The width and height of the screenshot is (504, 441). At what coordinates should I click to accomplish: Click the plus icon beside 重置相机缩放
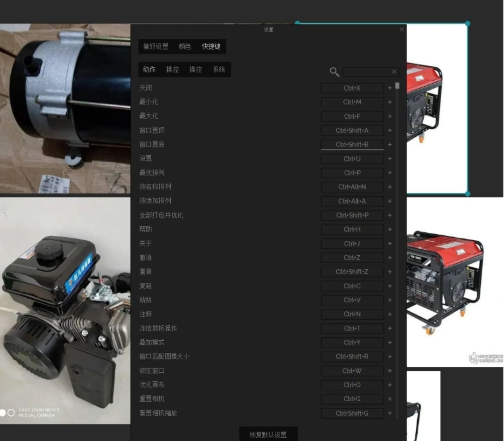tap(389, 413)
